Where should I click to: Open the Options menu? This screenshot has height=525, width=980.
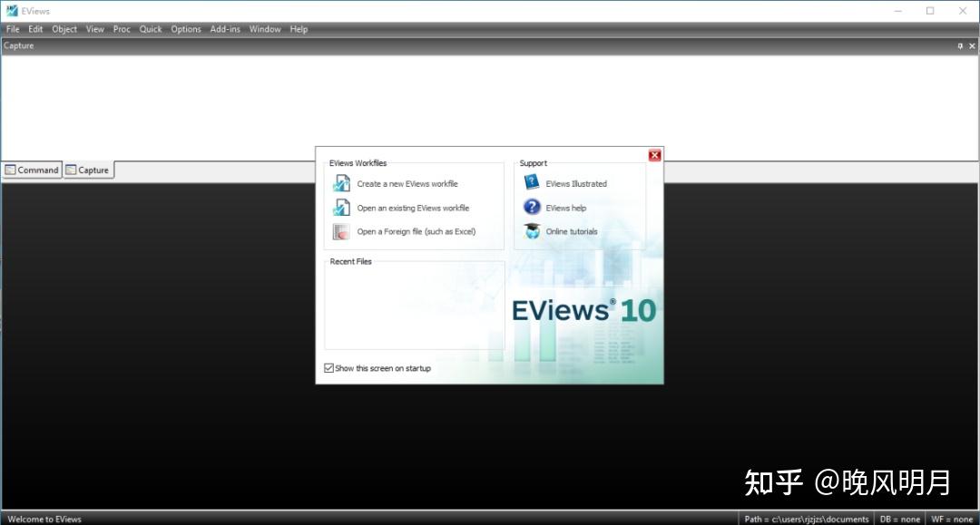coord(185,28)
